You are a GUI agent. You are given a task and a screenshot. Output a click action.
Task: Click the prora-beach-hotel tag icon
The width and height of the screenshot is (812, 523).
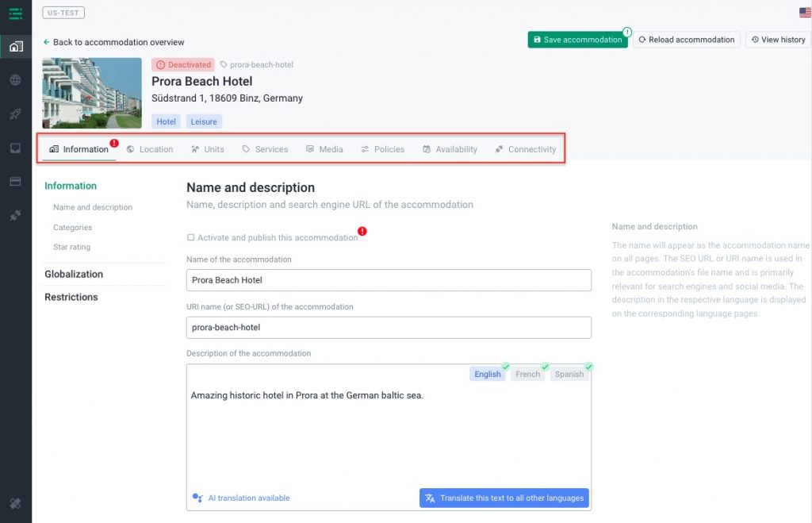pos(224,64)
